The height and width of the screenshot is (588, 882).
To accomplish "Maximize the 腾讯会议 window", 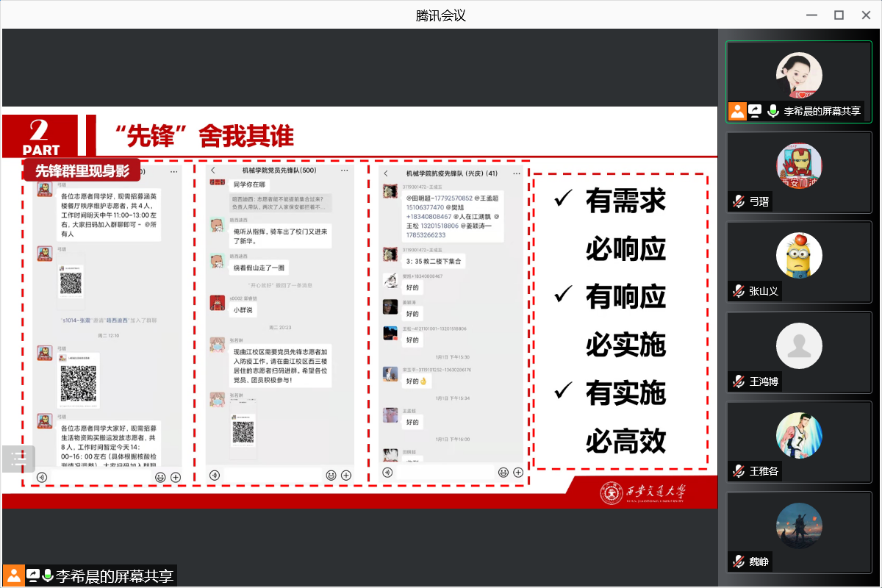I will click(x=839, y=15).
